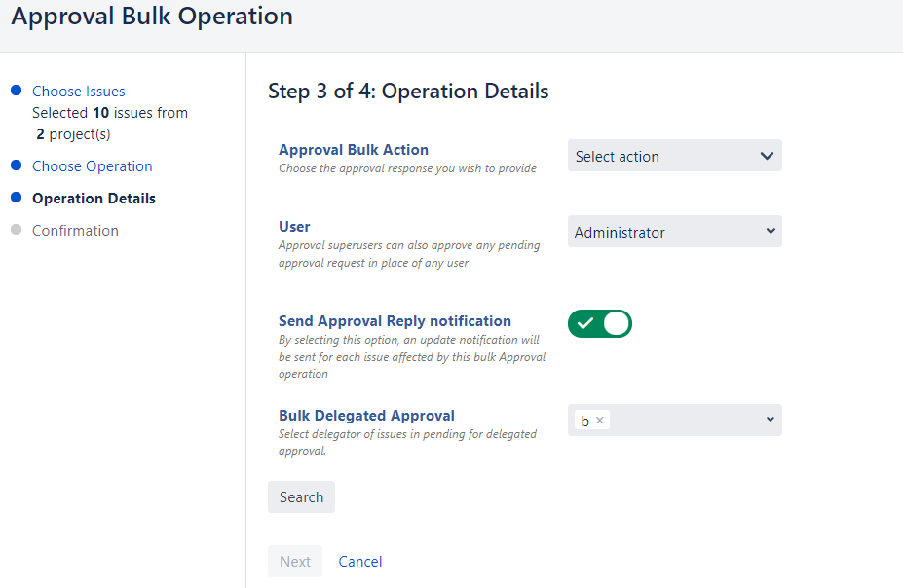This screenshot has height=588, width=903.
Task: Click the small arrow in Administrator box
Action: click(x=771, y=232)
